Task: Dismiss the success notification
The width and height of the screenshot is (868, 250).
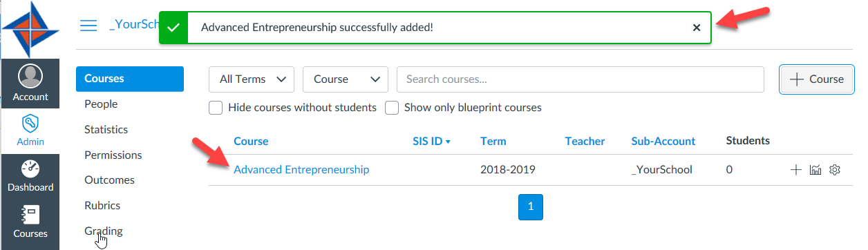Action: (697, 28)
